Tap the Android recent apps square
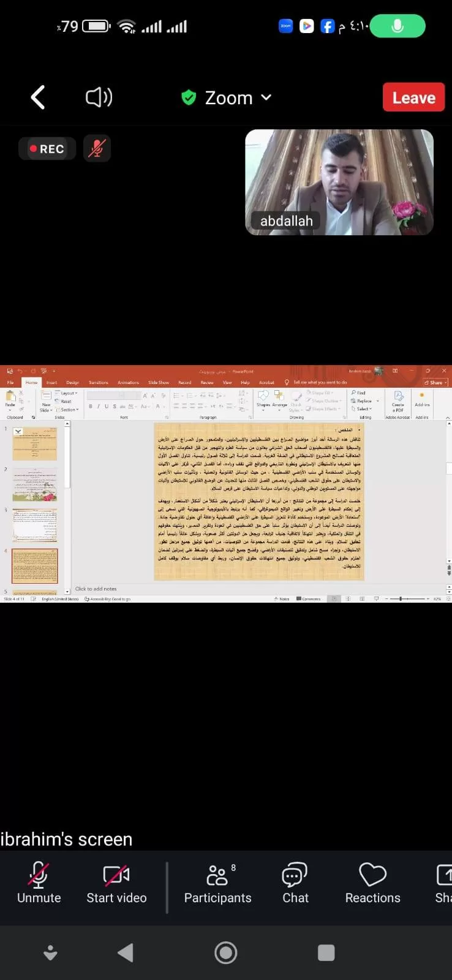This screenshot has height=980, width=452. click(x=326, y=952)
